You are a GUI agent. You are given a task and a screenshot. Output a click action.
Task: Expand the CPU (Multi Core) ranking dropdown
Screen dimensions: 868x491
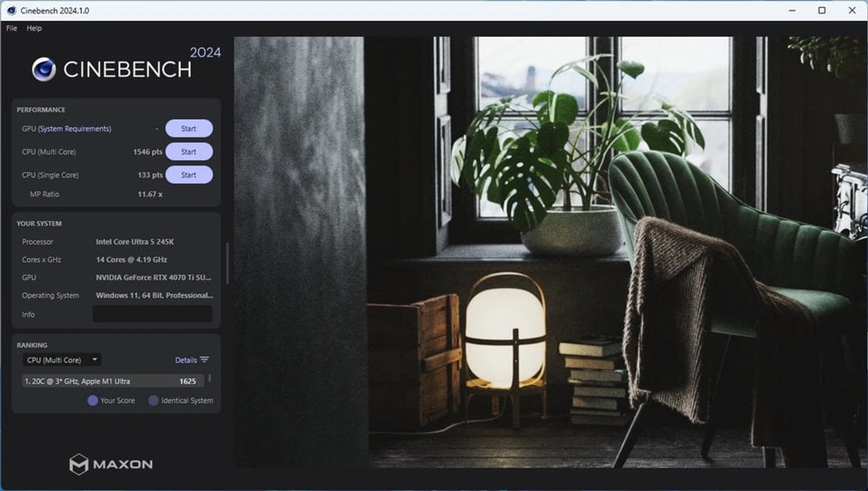click(62, 360)
